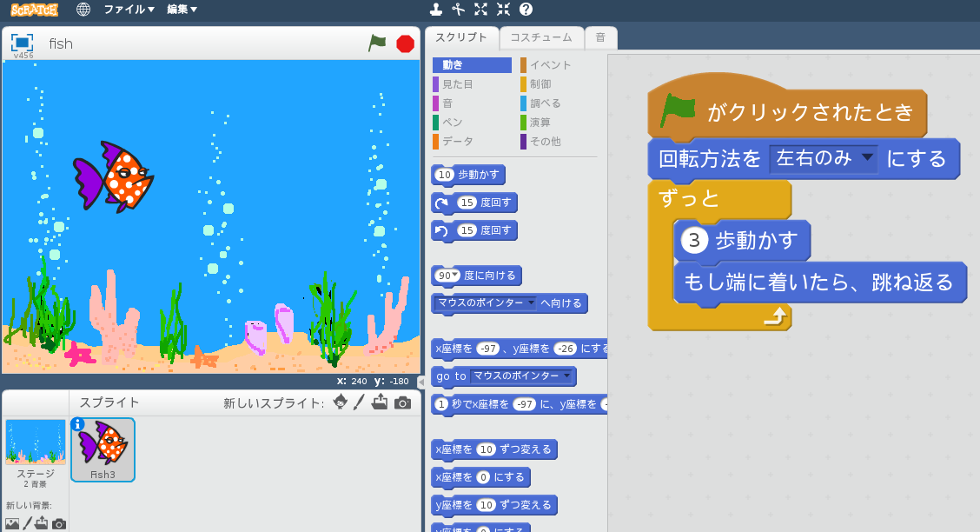The height and width of the screenshot is (532, 980).
Task: Take new backdrop from camera
Action: [59, 524]
